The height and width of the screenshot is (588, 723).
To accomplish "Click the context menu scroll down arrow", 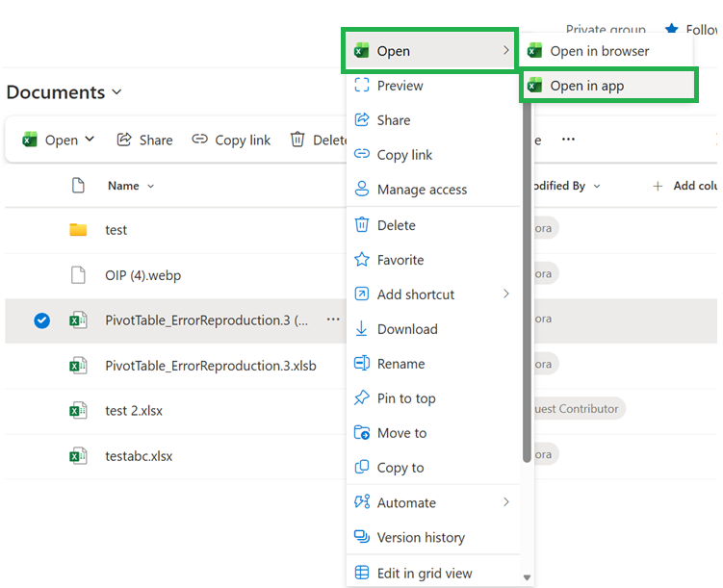I will 527,577.
